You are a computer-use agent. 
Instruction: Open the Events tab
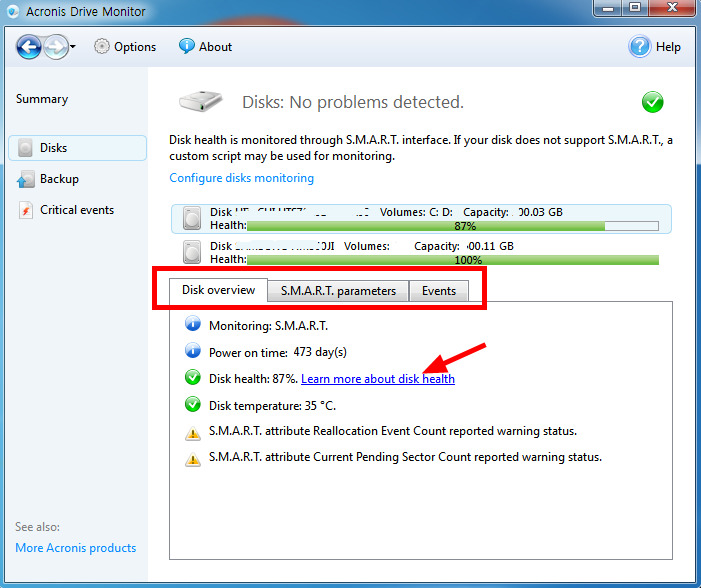click(x=438, y=291)
